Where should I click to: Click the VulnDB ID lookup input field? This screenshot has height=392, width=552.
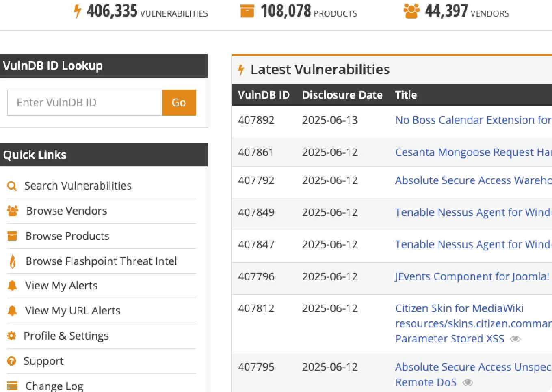[84, 103]
